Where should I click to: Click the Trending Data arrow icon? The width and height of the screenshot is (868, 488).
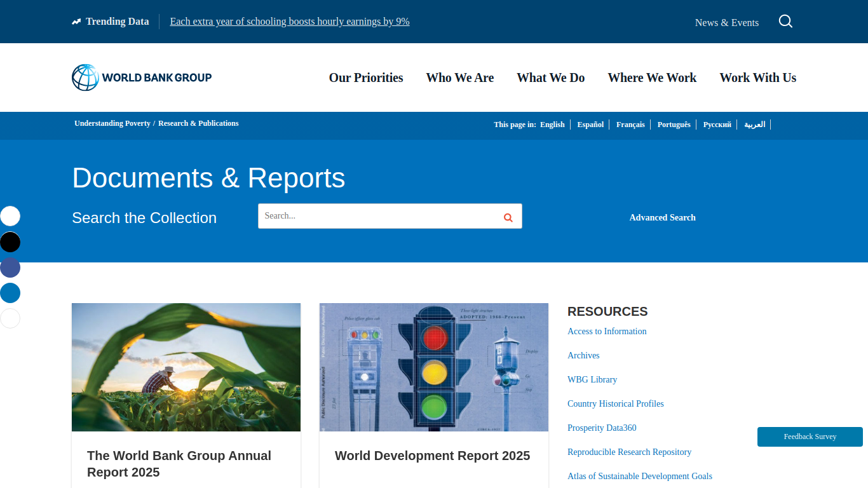tap(76, 22)
